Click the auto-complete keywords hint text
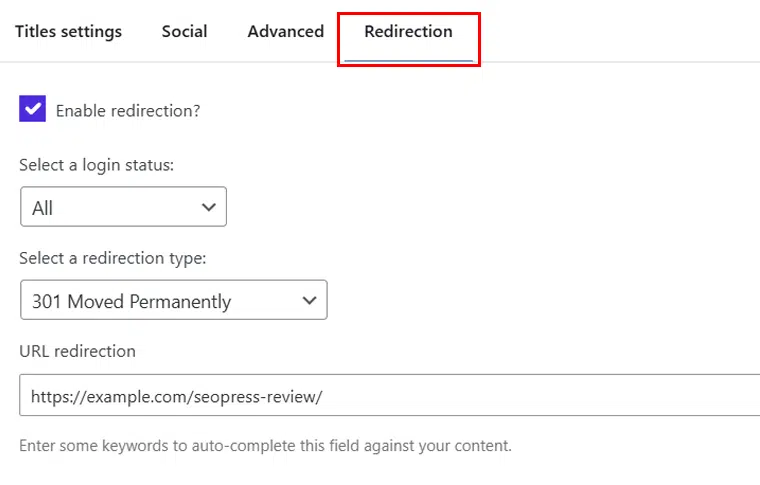 click(x=266, y=445)
